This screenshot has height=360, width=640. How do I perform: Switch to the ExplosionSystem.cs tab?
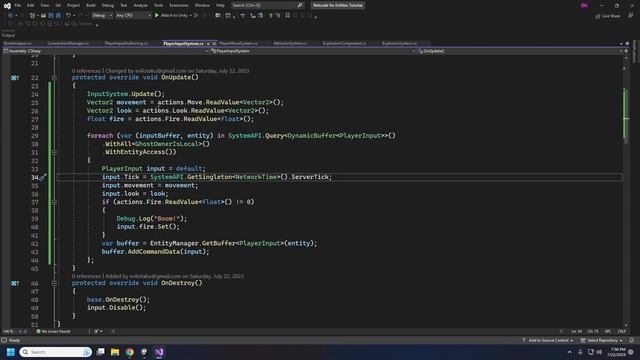click(x=399, y=43)
